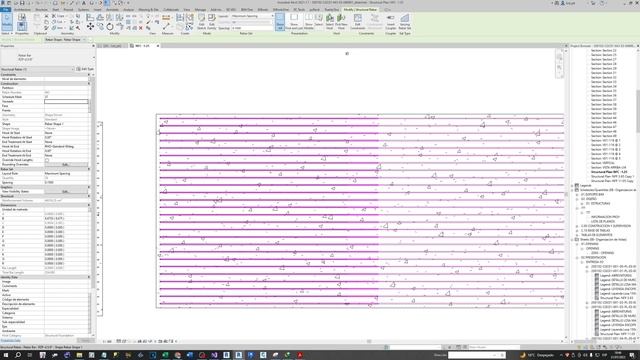This screenshot has height=360, width=640.
Task: Click Edit button for Rounding Overrides
Action: click(x=66, y=164)
